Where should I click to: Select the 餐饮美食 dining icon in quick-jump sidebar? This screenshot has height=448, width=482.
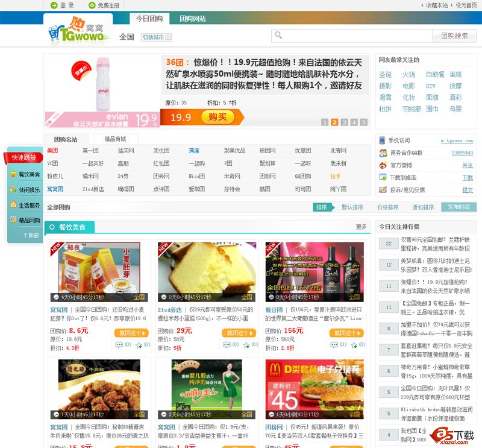tap(13, 174)
